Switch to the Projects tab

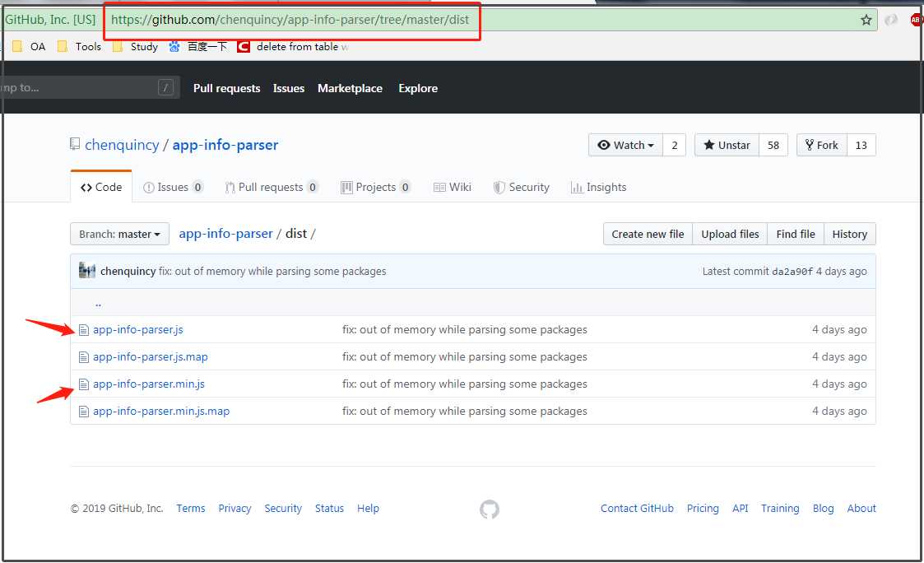375,187
